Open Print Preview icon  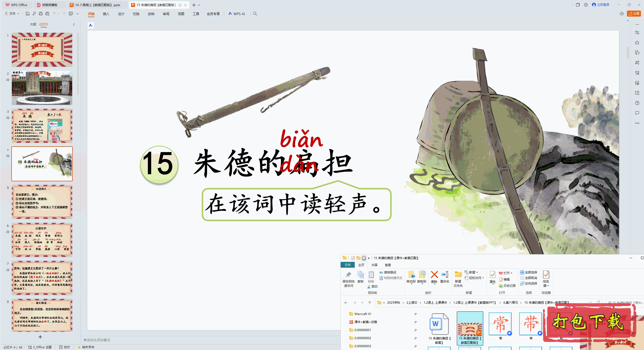tap(47, 14)
